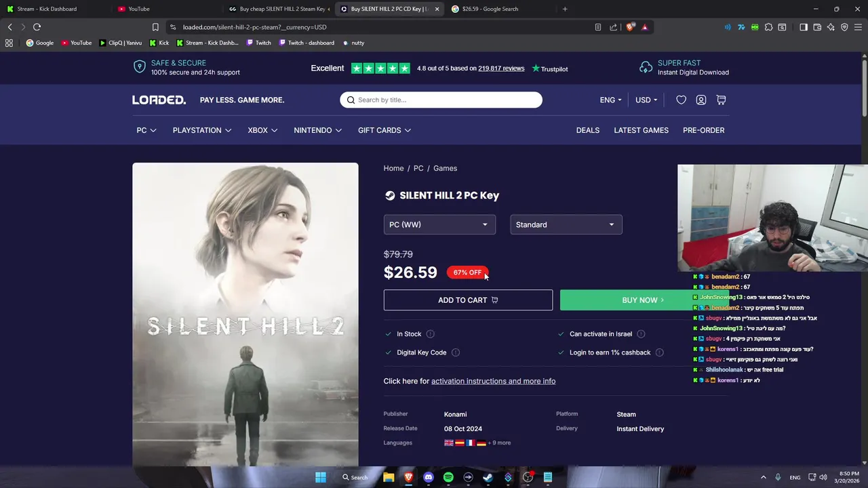Viewport: 868px width, 488px height.
Task: Click the taskbar Search box
Action: click(x=355, y=477)
